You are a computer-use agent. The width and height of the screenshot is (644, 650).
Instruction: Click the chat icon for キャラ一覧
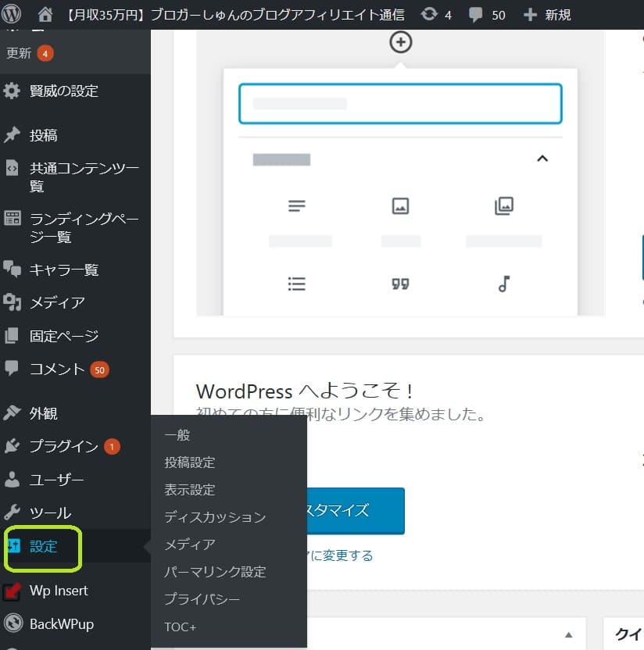point(12,269)
